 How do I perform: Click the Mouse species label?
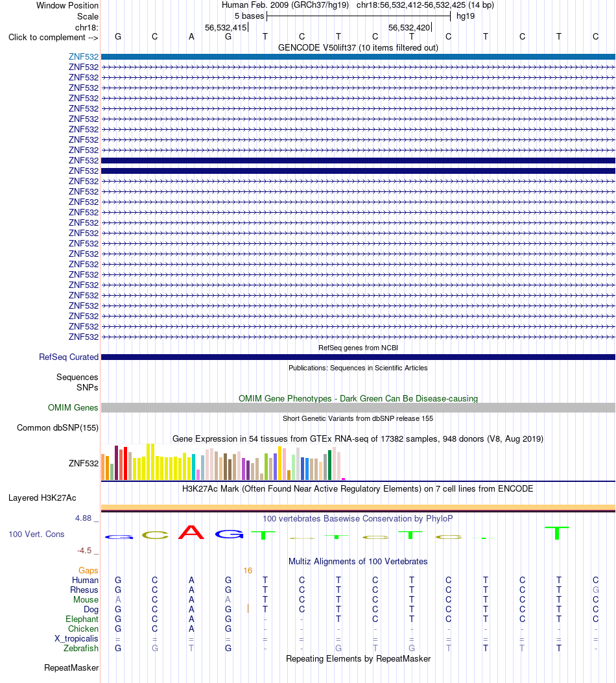click(86, 600)
